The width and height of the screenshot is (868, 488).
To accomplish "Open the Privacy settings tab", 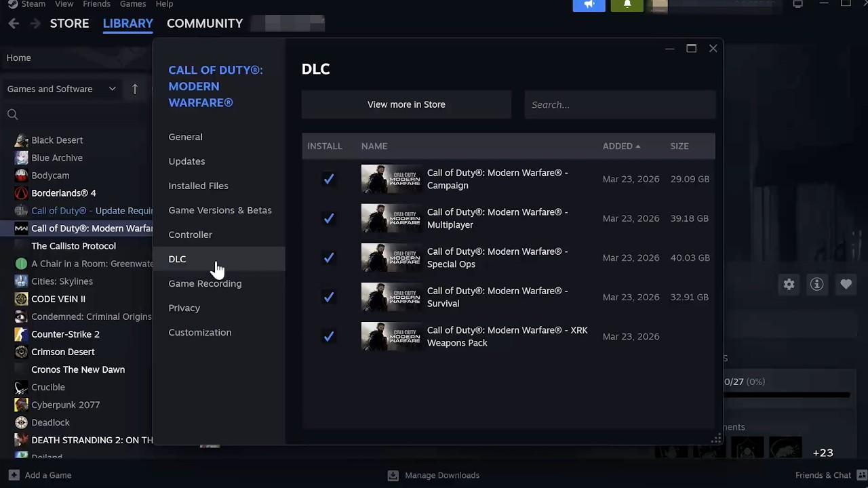I will (219, 308).
